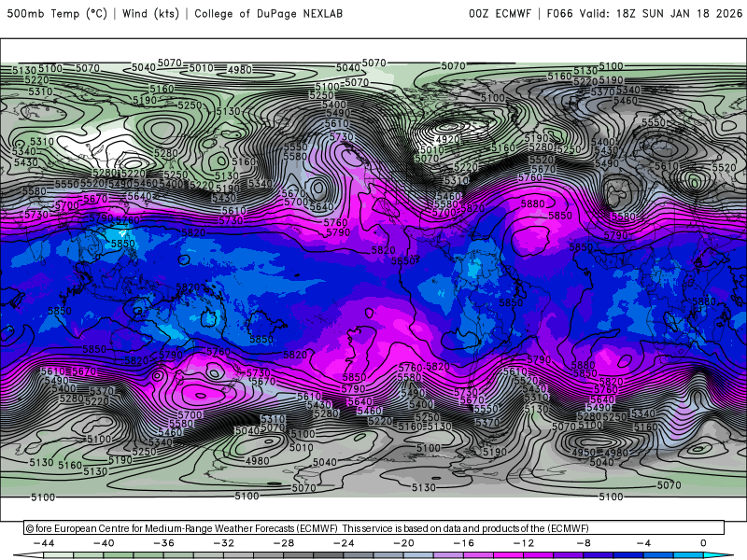This screenshot has width=747, height=560.
Task: Click the −44 color scale label
Action: 44,543
